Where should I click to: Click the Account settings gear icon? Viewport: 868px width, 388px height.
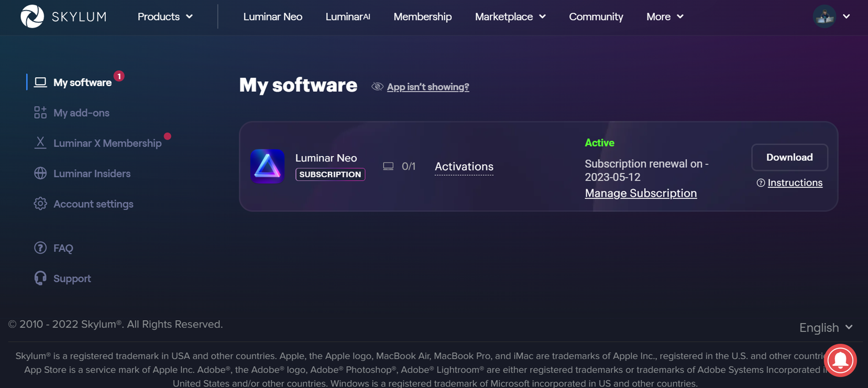pyautogui.click(x=40, y=203)
